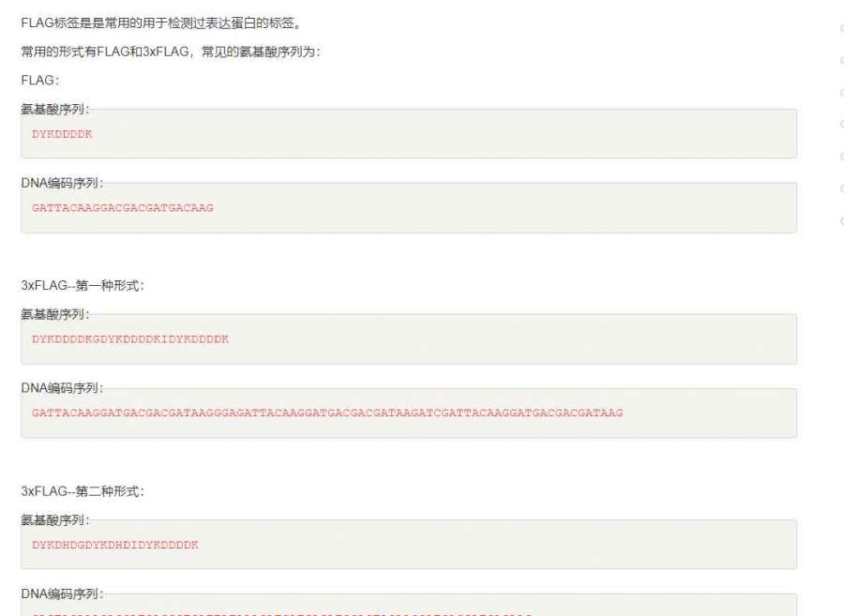Viewport: 844px width, 616px height.
Task: Click "DNA编码序列:" label under 3xFLAG first form
Action: [x=62, y=388]
